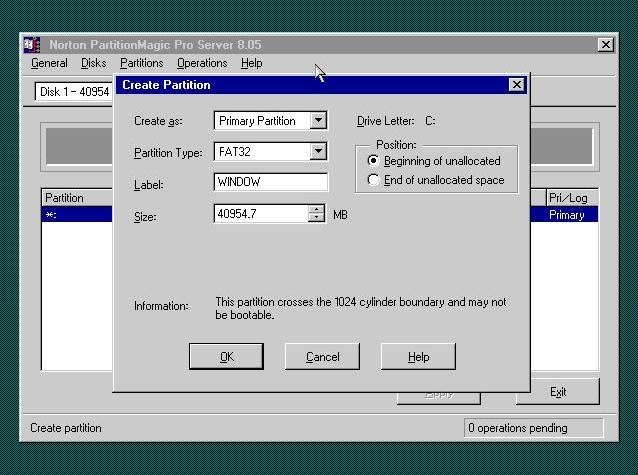Expand the Partition Type dropdown arrow
Screen dimensions: 638x475
coord(318,151)
